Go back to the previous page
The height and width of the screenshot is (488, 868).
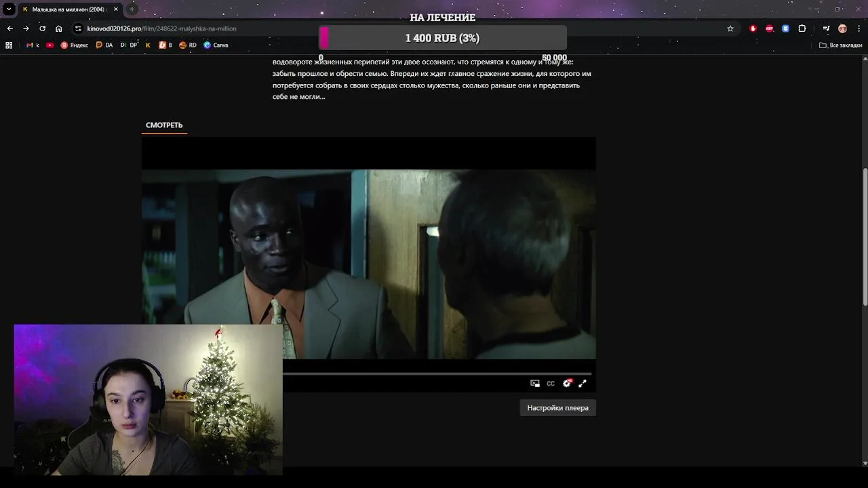pyautogui.click(x=9, y=28)
